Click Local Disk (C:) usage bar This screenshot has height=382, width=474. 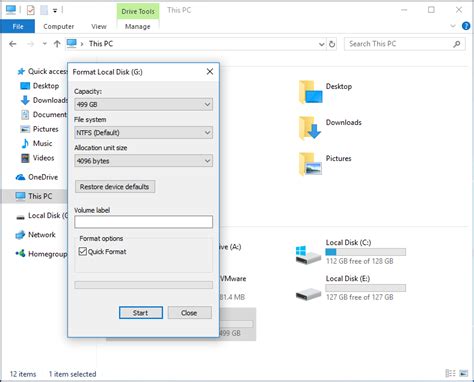[x=366, y=252]
